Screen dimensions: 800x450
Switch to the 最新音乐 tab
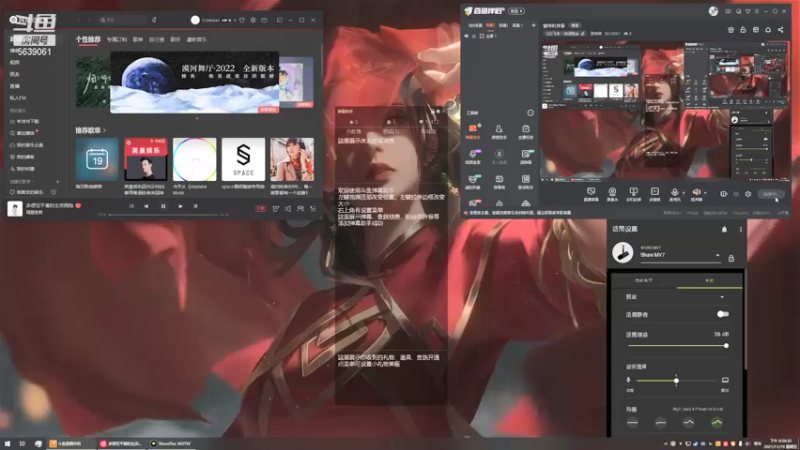[x=196, y=39]
